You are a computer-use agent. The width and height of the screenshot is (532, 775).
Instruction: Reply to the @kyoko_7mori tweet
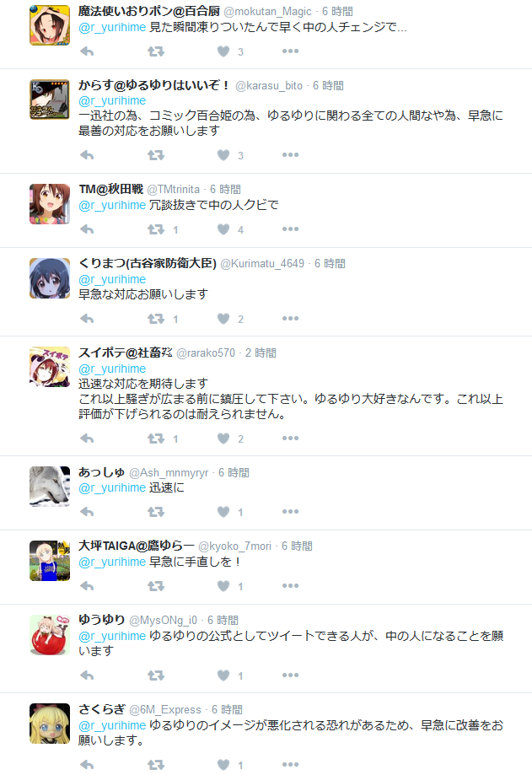(87, 586)
